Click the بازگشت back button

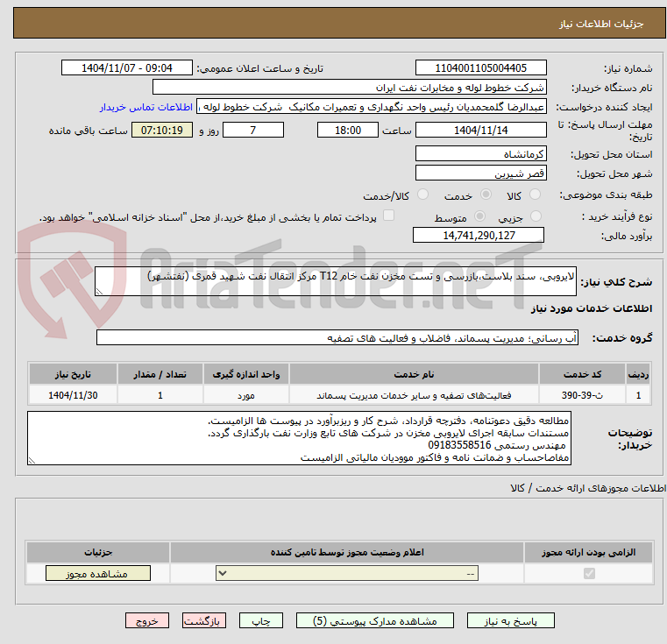click(x=203, y=620)
